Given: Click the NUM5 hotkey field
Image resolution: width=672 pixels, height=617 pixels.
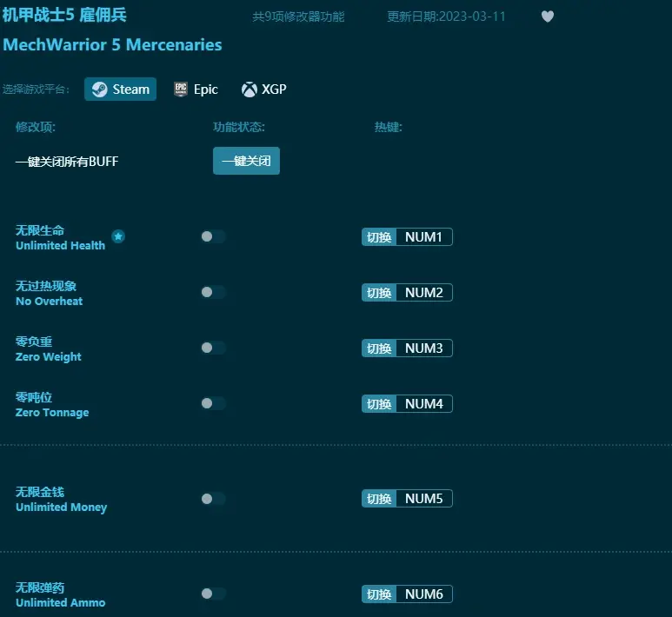Looking at the screenshot, I should (x=424, y=499).
